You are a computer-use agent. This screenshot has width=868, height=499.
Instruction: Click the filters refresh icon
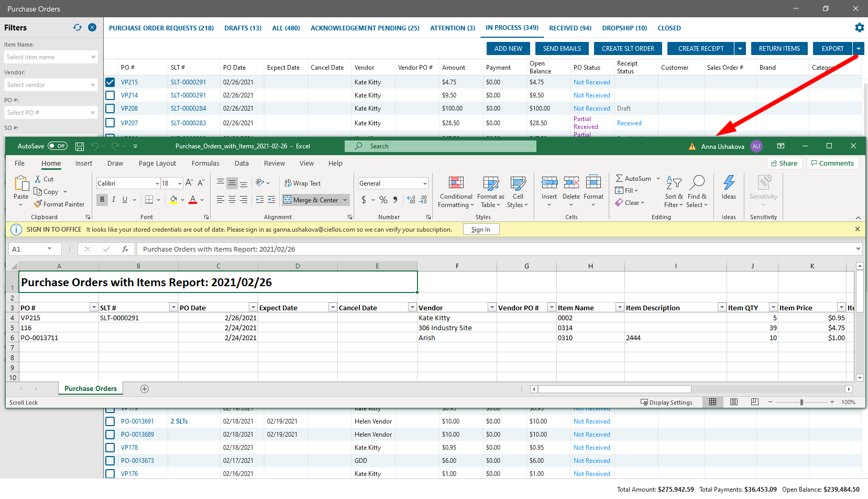click(x=78, y=28)
